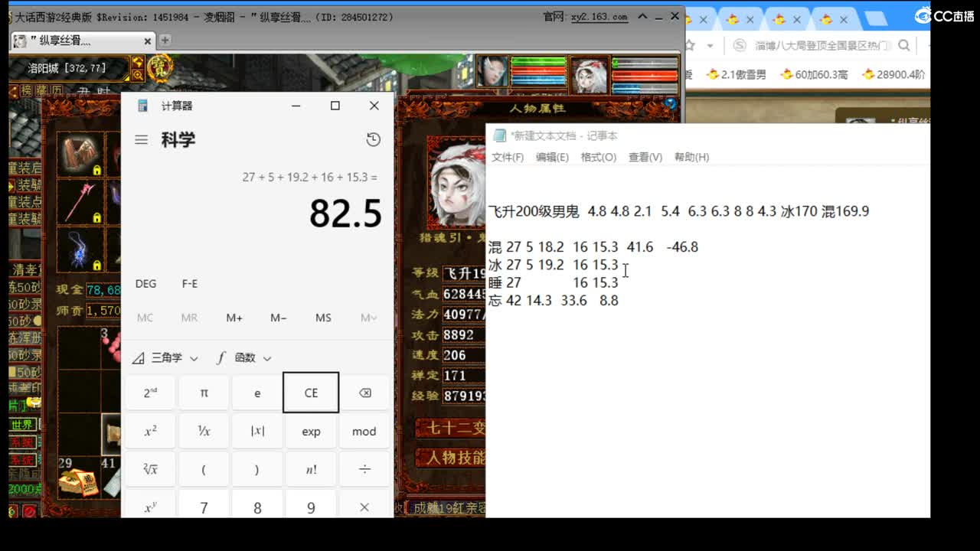Click the number 9 key
Screen dimensions: 980x551
point(311,505)
